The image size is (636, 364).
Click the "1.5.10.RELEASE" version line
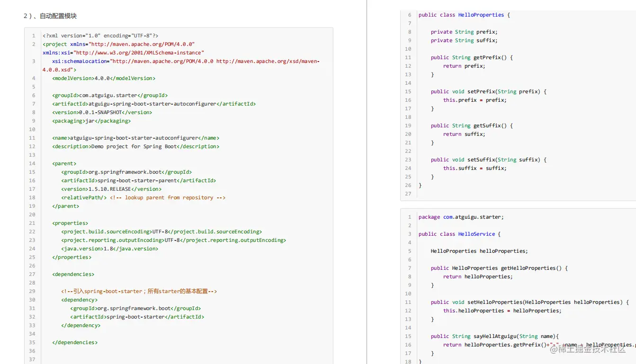point(111,189)
